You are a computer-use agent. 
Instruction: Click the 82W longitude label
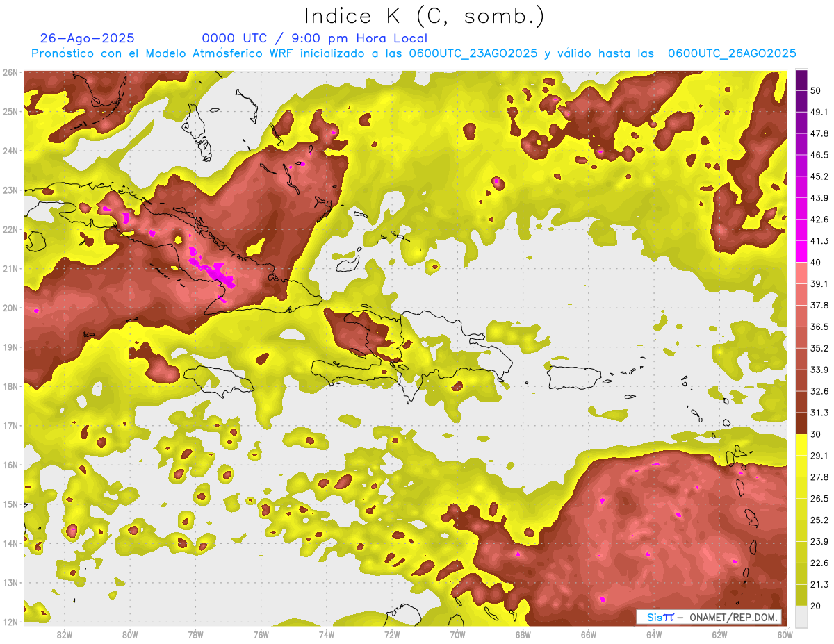64,635
